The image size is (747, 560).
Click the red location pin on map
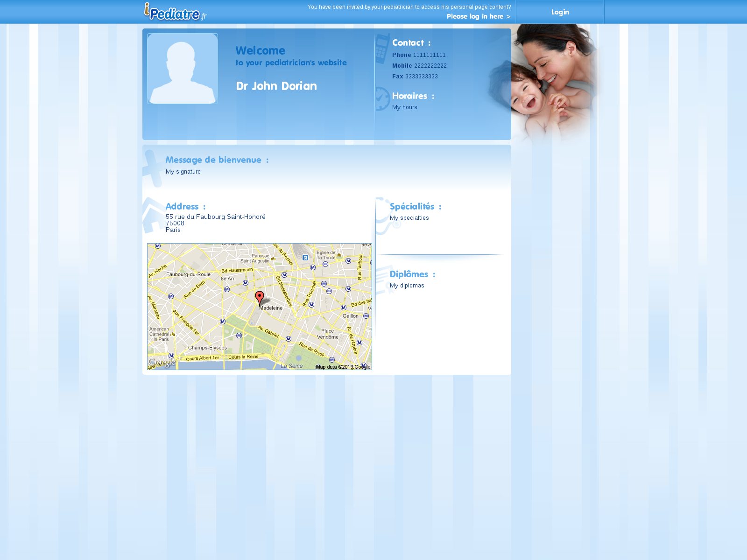pos(260,298)
